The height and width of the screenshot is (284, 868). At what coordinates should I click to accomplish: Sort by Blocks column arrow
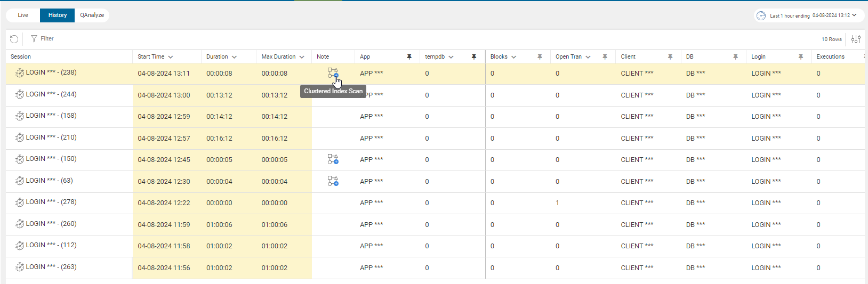(514, 57)
